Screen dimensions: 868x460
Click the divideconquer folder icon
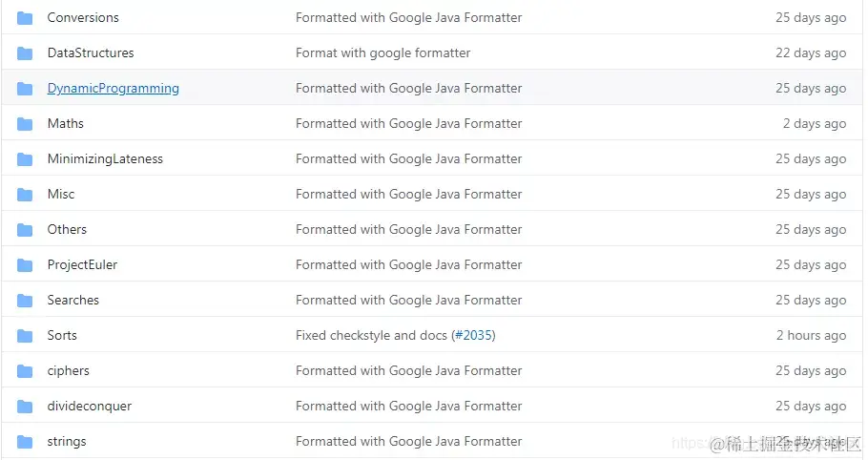tap(25, 407)
